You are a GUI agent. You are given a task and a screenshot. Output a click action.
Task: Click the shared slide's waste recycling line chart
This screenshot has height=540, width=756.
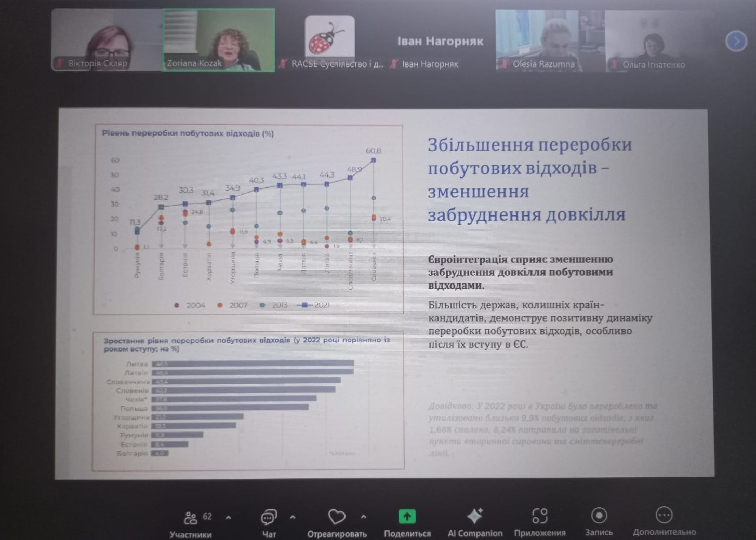tap(248, 219)
